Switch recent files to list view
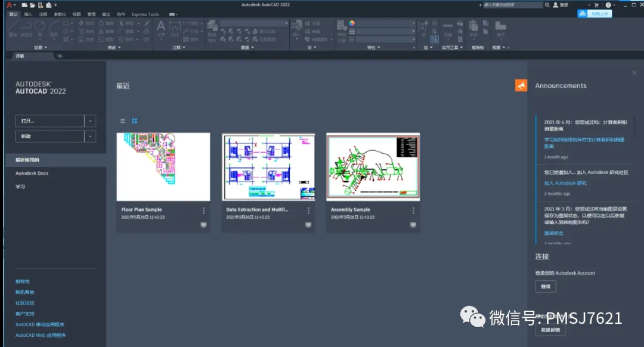The image size is (644, 347). (122, 120)
